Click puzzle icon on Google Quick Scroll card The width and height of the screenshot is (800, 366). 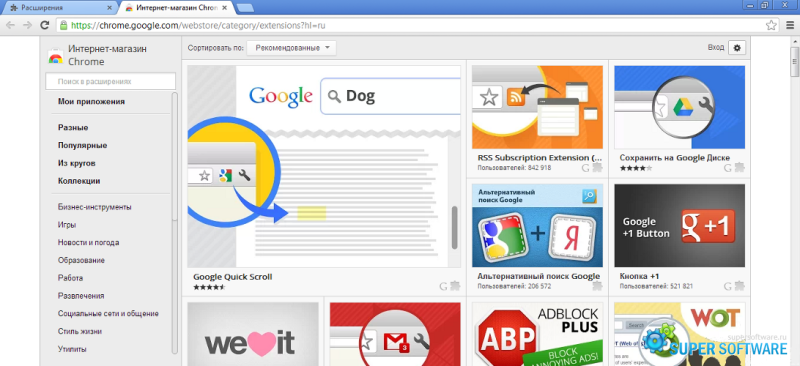click(x=455, y=286)
